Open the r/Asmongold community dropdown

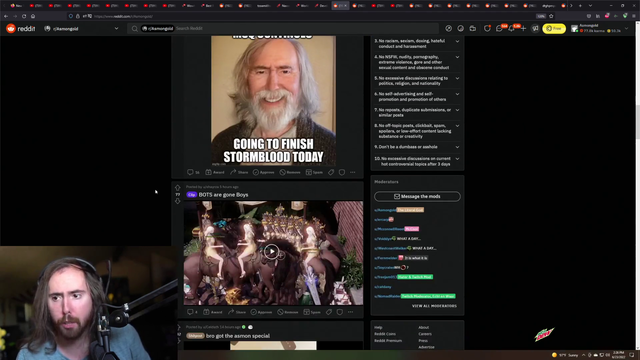[x=81, y=29]
